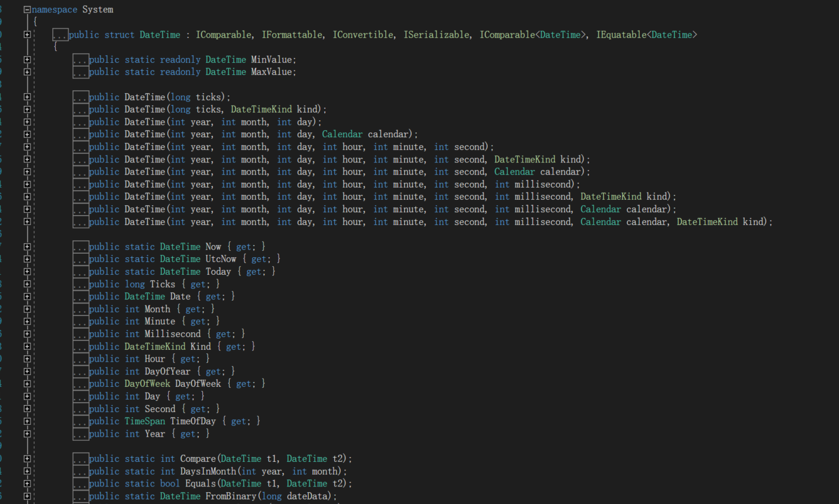Click the Second property name
This screenshot has width=839, height=504.
160,409
